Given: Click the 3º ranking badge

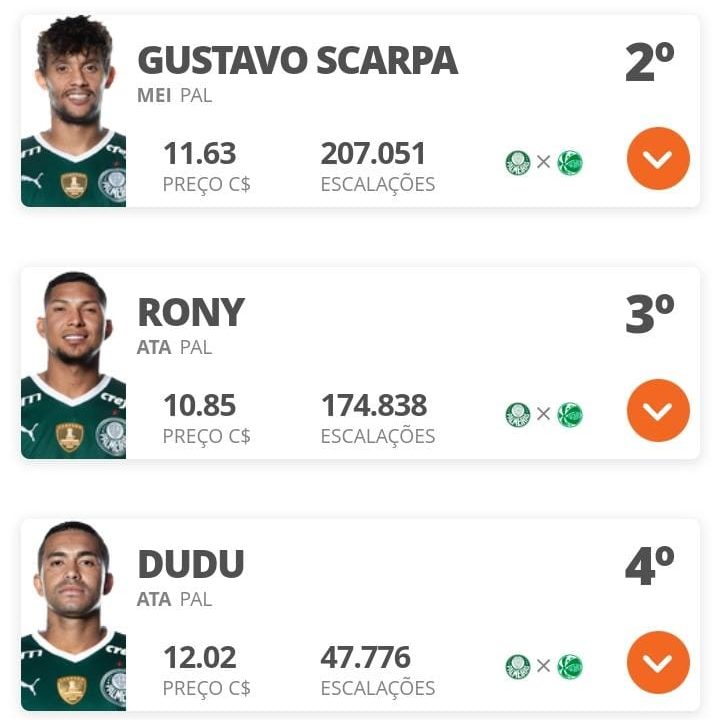Looking at the screenshot, I should click(x=649, y=314).
